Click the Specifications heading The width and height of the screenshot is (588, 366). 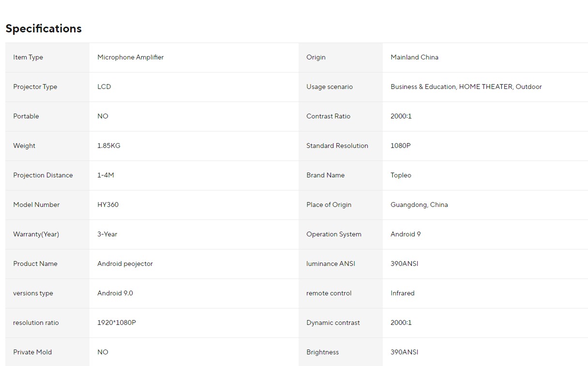44,29
